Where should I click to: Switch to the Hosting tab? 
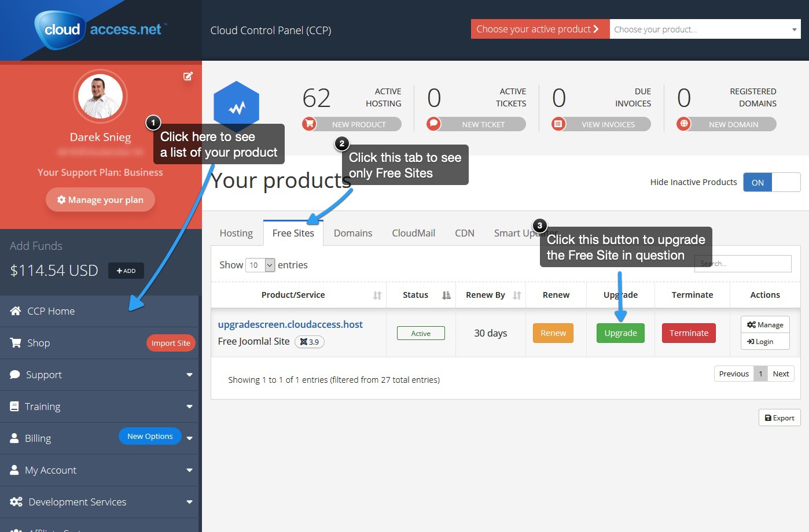coord(236,233)
